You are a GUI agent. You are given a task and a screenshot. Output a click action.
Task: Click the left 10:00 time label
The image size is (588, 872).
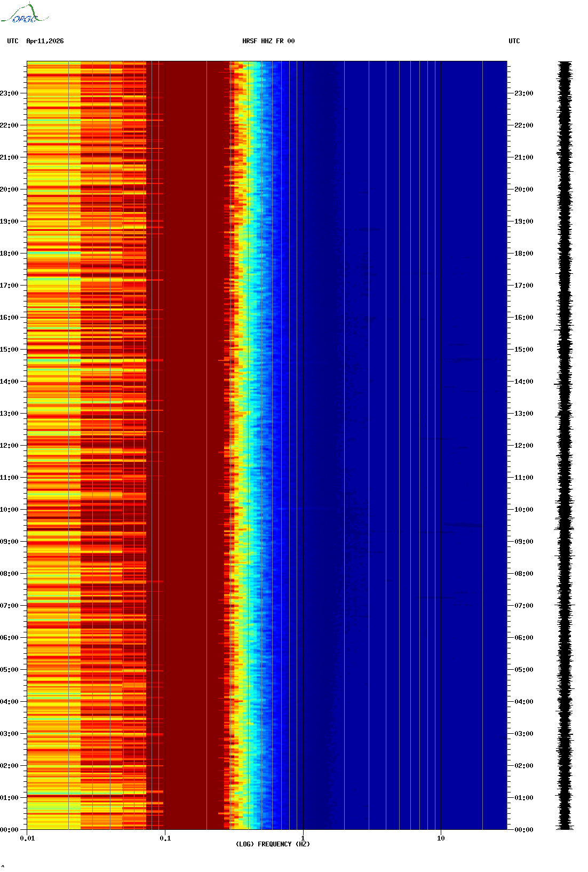coord(9,510)
